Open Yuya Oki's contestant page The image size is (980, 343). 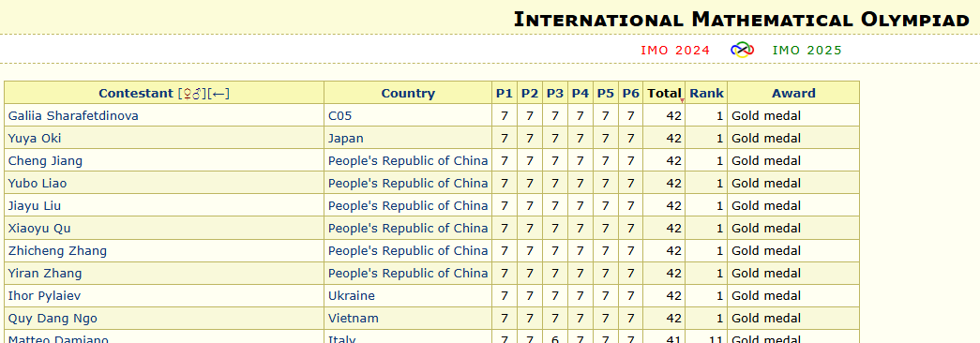pos(35,138)
